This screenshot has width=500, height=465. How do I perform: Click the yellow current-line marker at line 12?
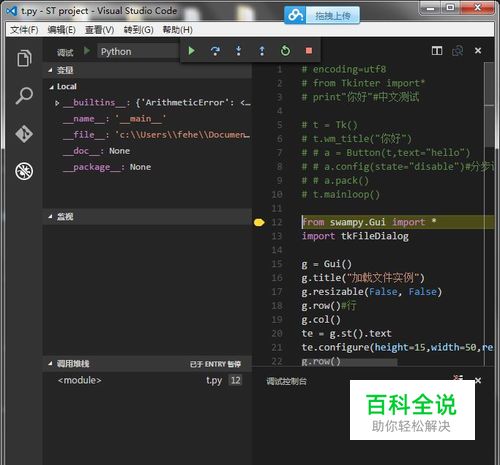pyautogui.click(x=259, y=222)
